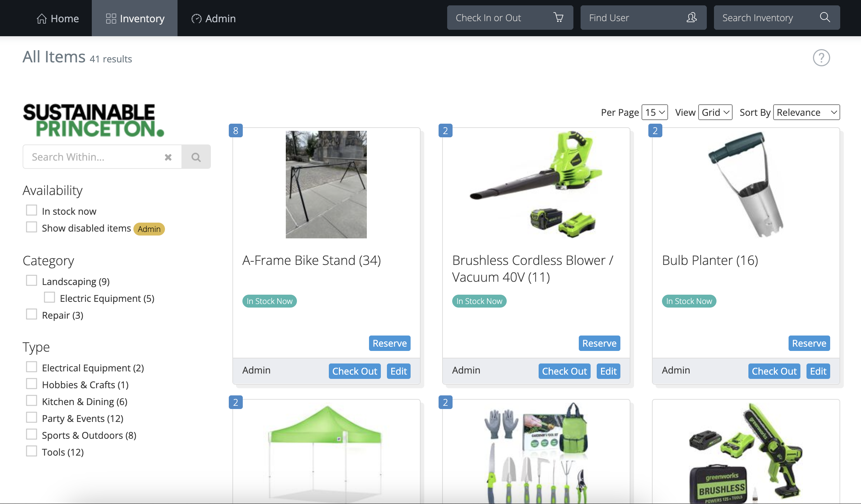The image size is (861, 504).
Task: Click the garden tool set image
Action: (536, 453)
